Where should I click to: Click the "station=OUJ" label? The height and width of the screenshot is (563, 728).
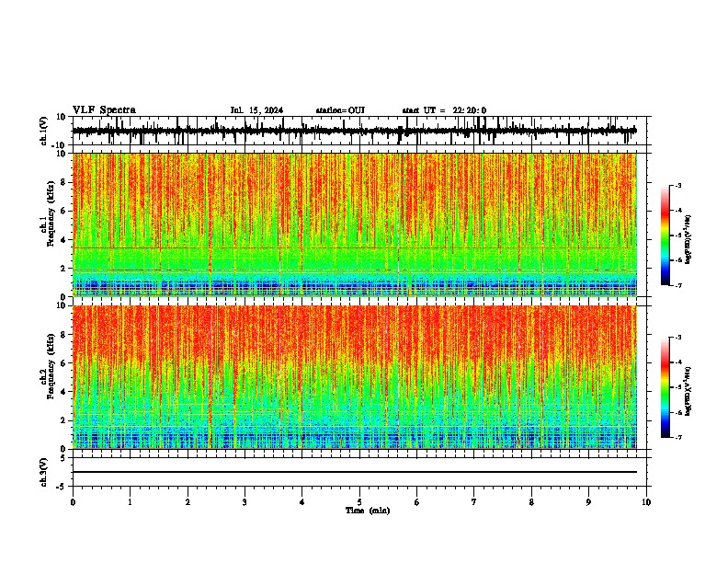[x=340, y=110]
